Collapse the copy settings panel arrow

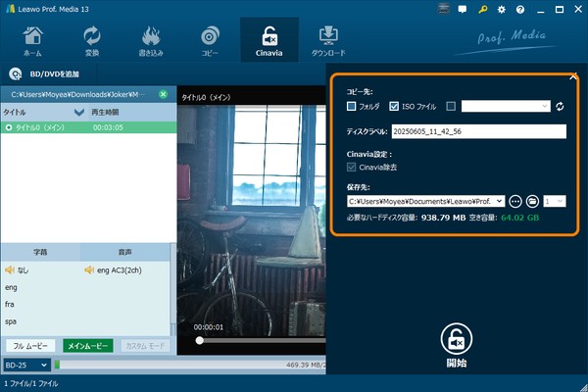click(x=573, y=77)
